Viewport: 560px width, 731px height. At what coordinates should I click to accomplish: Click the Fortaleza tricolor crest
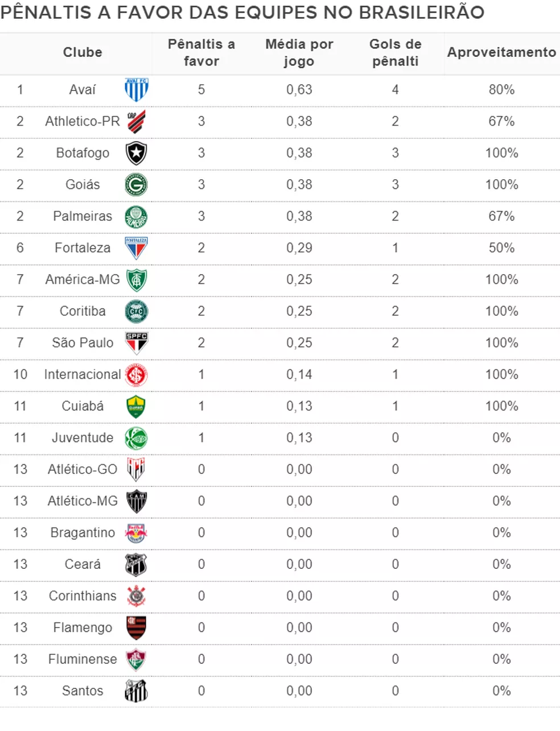tap(137, 248)
